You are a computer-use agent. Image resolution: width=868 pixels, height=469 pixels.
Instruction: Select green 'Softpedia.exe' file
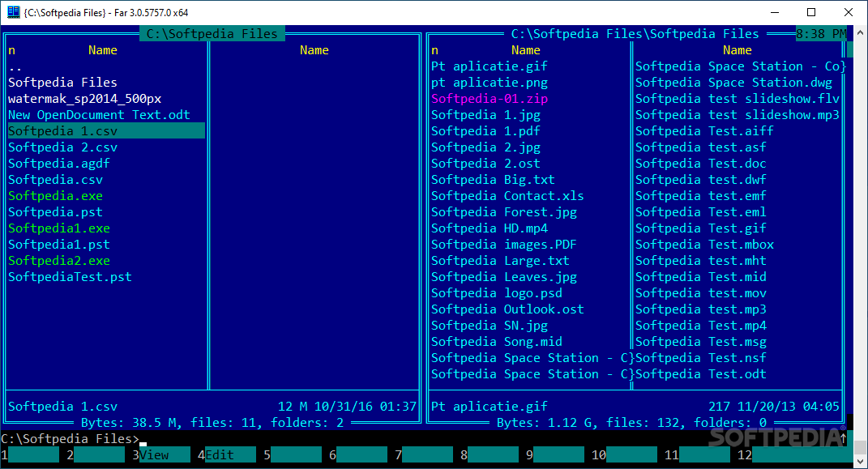click(x=55, y=196)
